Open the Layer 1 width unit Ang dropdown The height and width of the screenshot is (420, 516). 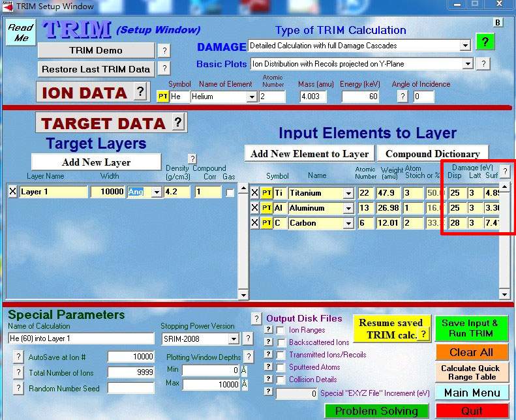(x=157, y=192)
